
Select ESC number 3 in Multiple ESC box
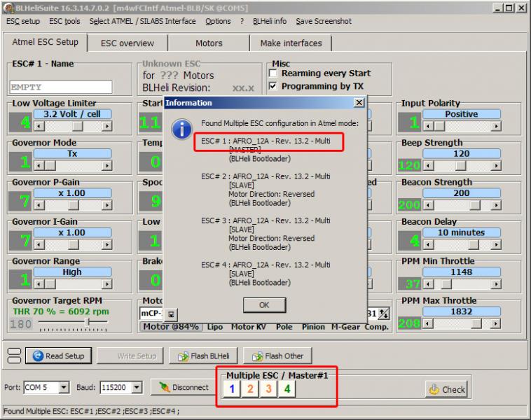point(268,389)
